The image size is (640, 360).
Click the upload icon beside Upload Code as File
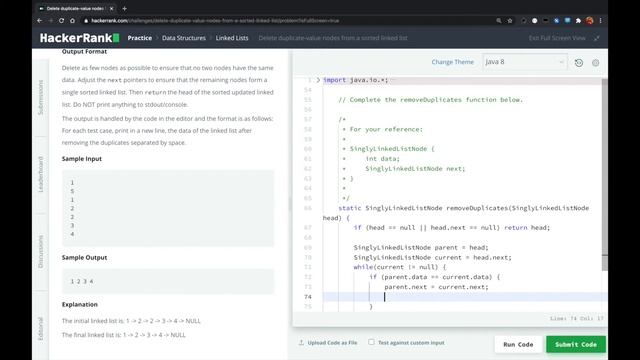pos(301,342)
